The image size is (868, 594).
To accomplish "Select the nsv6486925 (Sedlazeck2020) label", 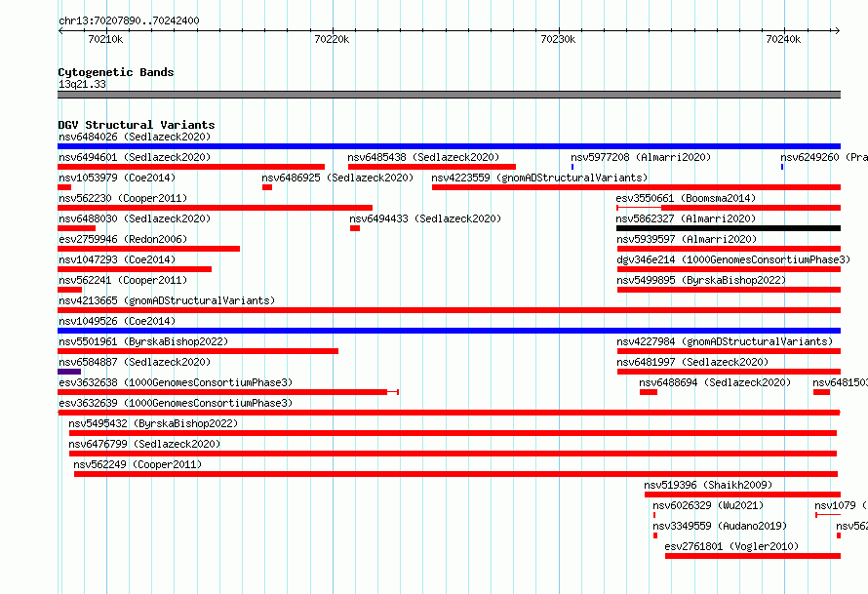I will pyautogui.click(x=337, y=178).
